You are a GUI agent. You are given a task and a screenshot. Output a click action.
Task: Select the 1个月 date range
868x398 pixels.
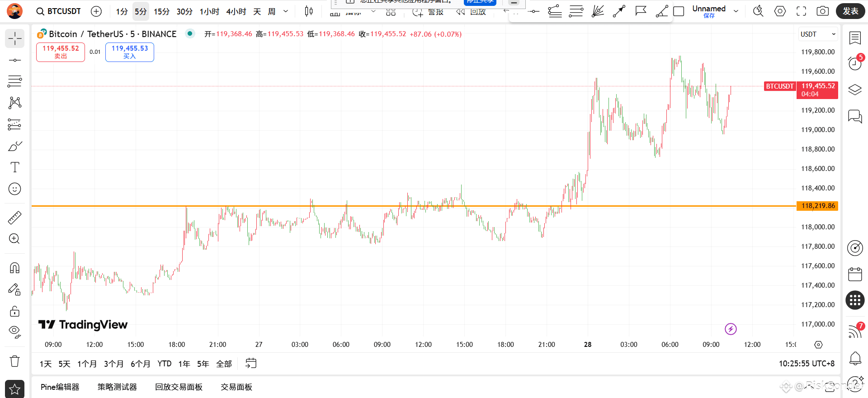87,364
